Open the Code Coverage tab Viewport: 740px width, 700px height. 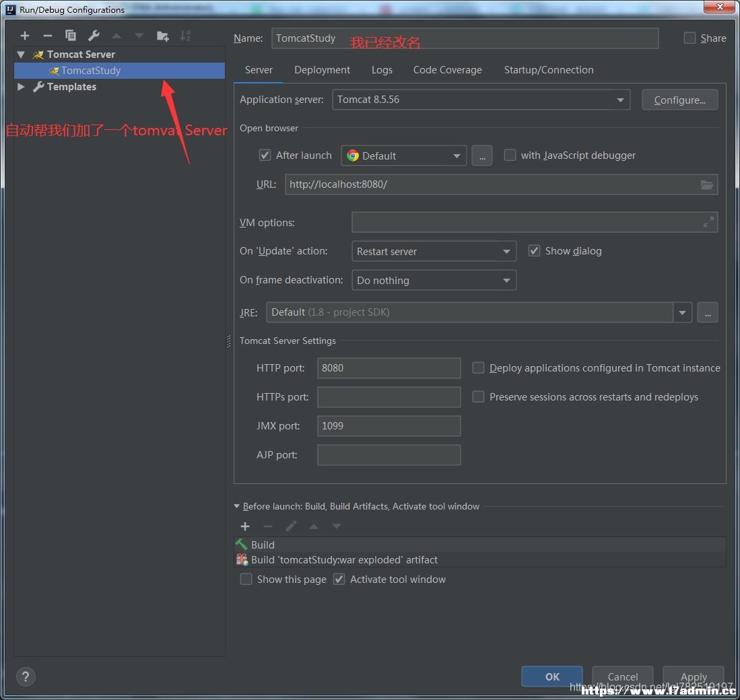447,70
